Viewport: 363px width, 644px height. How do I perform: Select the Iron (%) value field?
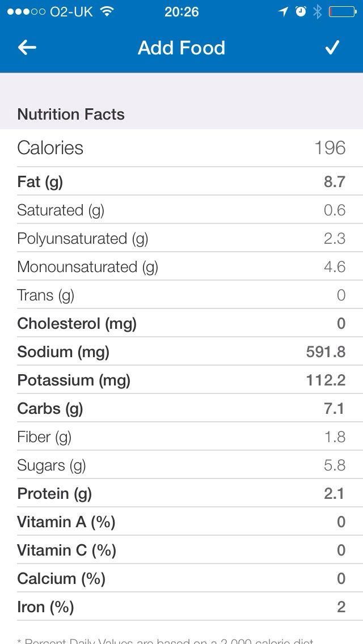point(341,607)
